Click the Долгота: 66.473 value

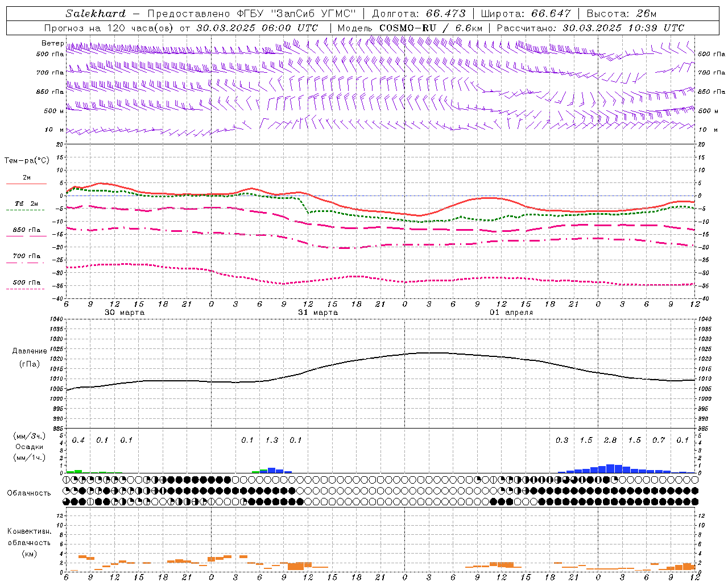pos(418,14)
